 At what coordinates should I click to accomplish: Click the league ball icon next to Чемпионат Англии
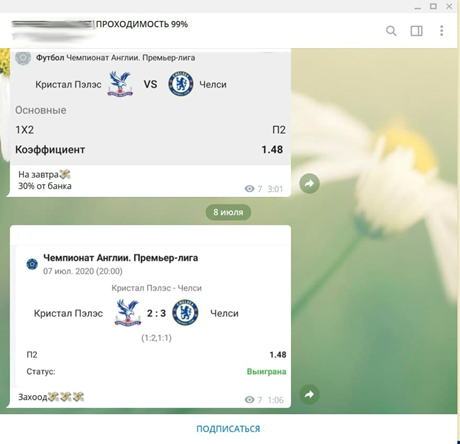32,264
